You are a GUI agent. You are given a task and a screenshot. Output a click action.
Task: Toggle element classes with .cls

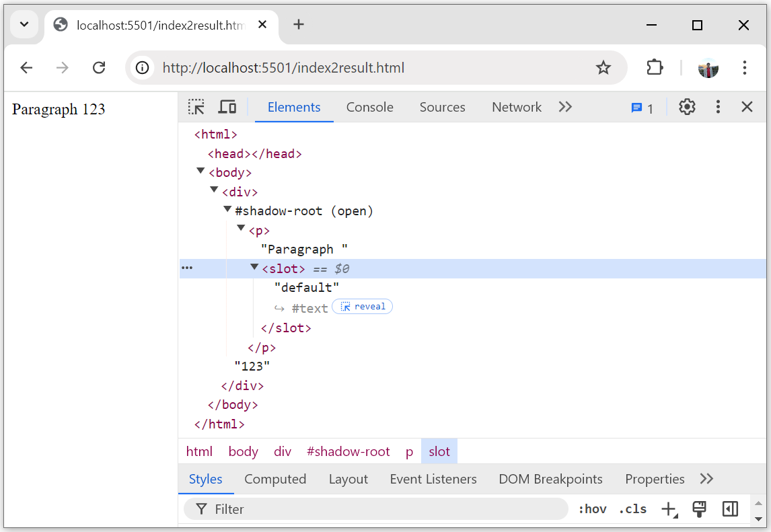point(632,509)
